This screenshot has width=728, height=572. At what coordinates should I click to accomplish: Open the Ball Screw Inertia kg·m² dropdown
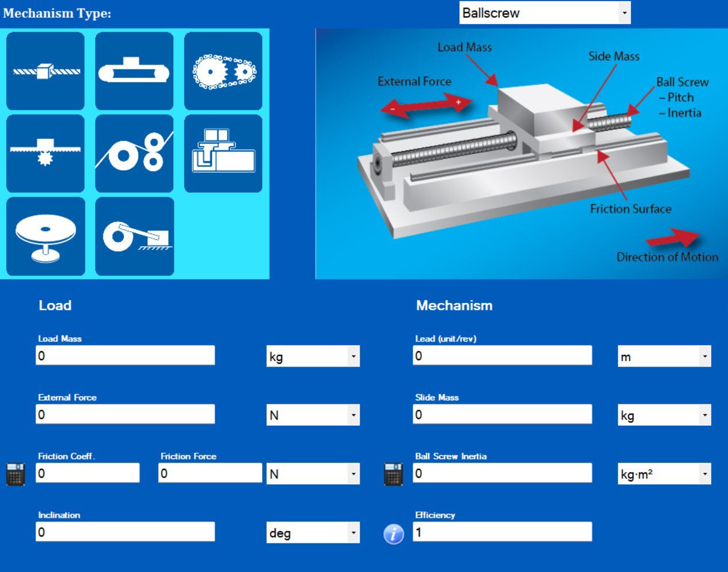664,474
